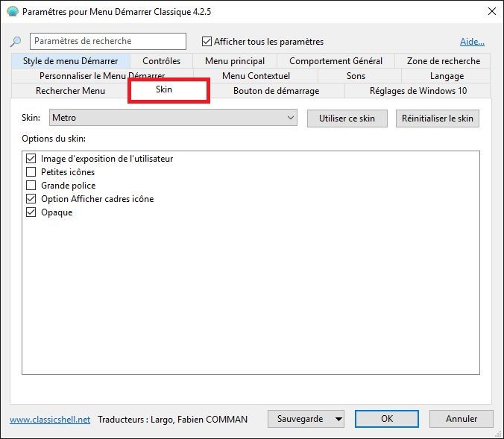Click the Classic Shell shell logo icon
This screenshot has width=504, height=439.
click(x=13, y=12)
